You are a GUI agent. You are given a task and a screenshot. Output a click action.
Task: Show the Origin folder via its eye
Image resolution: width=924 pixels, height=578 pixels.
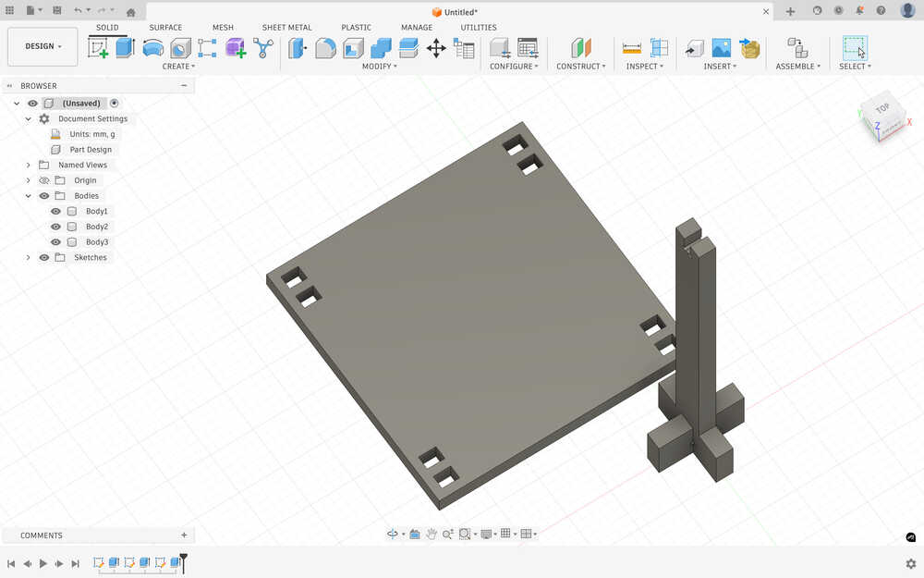(x=44, y=180)
